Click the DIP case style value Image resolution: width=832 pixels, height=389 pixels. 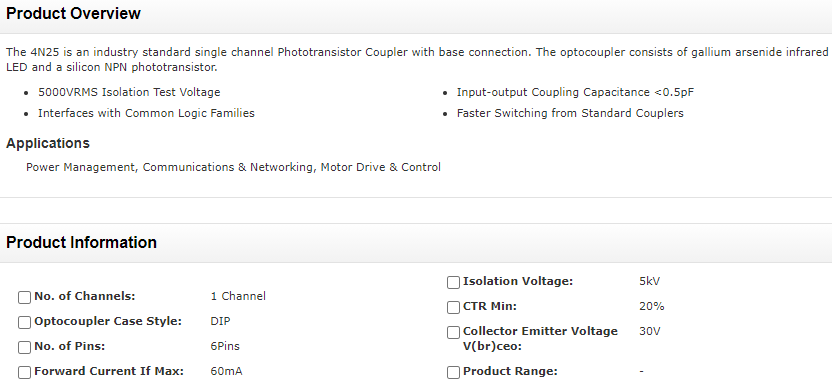click(x=220, y=321)
